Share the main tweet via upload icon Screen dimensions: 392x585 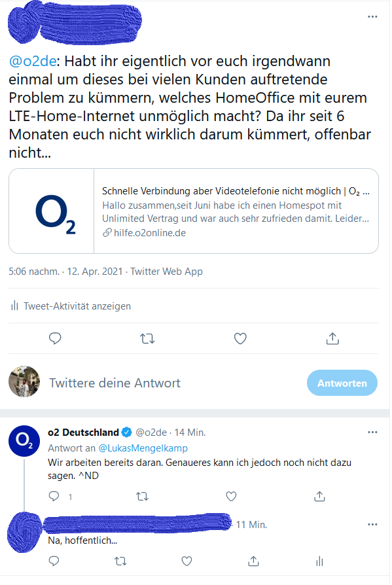(x=332, y=338)
